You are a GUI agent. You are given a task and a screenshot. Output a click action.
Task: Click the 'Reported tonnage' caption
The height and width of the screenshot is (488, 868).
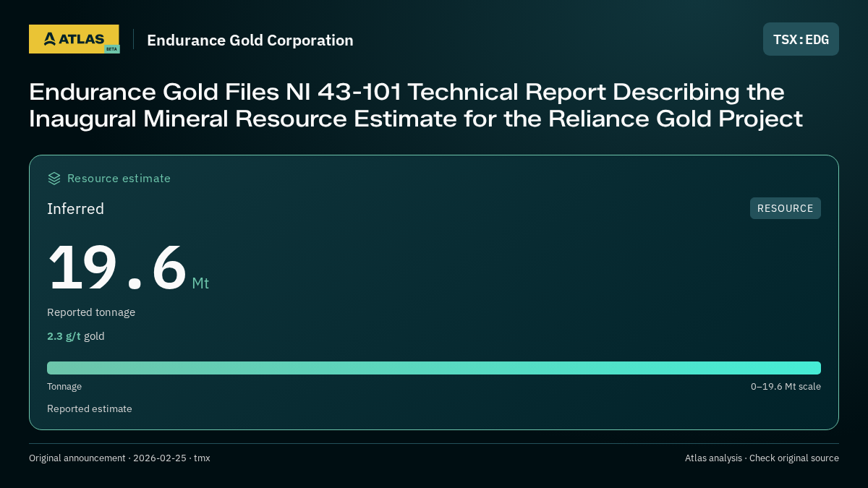[91, 312]
